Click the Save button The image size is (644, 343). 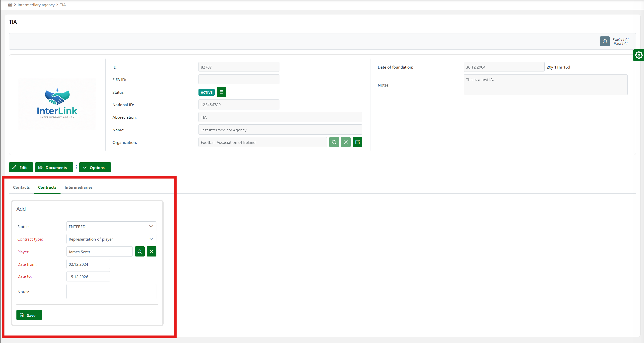[x=29, y=315]
